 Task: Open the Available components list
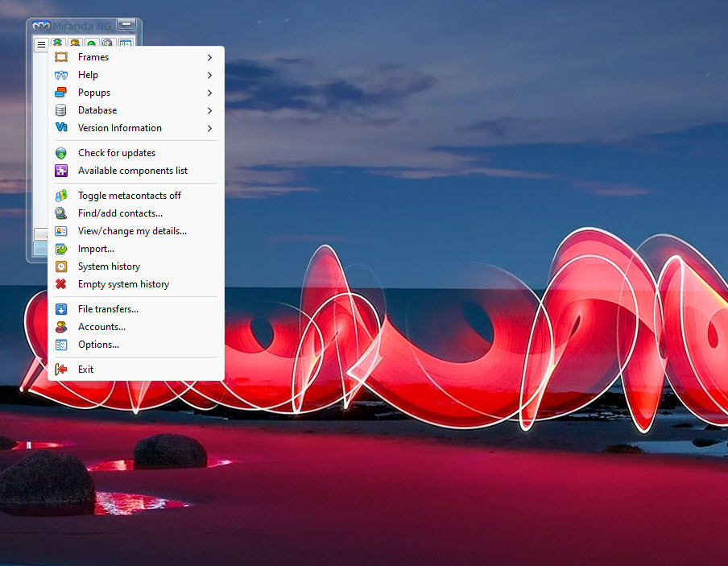point(136,171)
